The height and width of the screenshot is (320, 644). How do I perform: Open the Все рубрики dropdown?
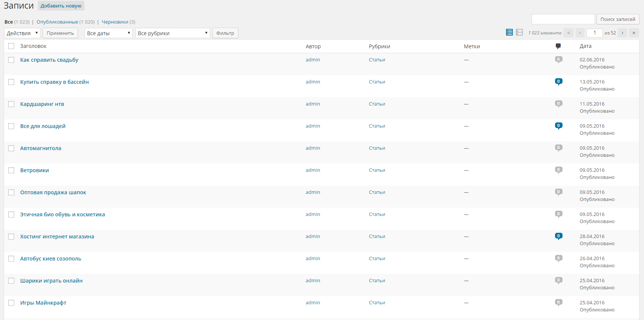click(x=172, y=33)
